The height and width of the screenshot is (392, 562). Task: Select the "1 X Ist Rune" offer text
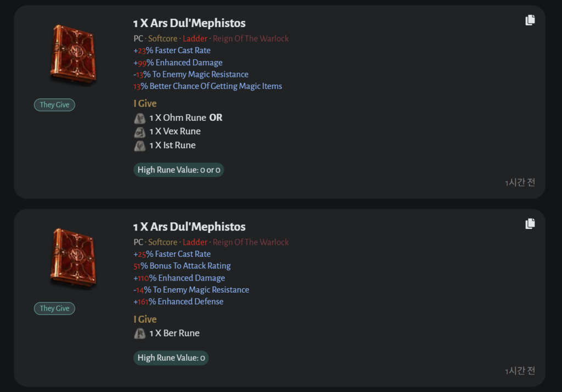point(172,145)
